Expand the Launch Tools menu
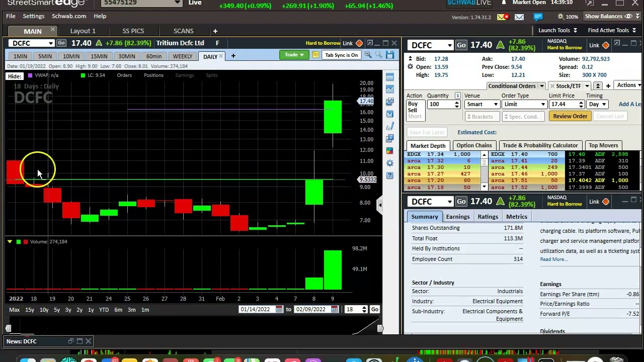The height and width of the screenshot is (362, 644). click(x=557, y=30)
